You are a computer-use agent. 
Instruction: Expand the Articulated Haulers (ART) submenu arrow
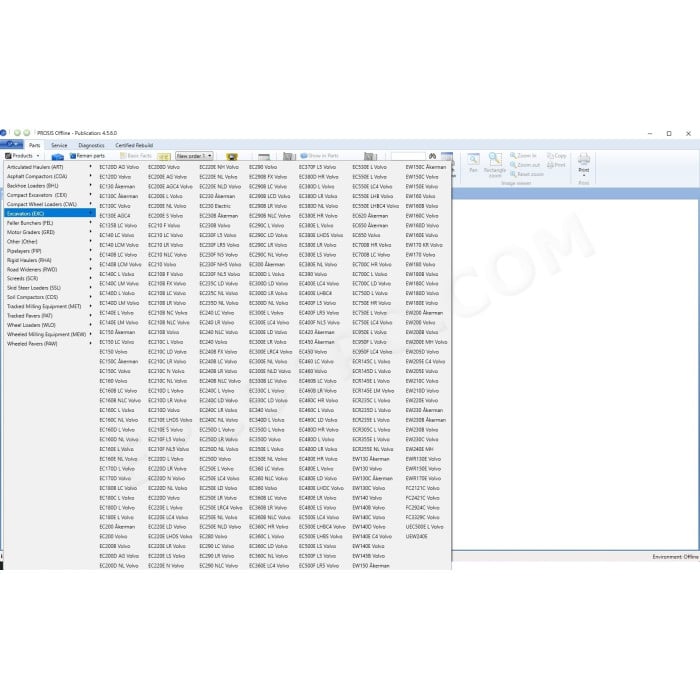click(x=91, y=167)
